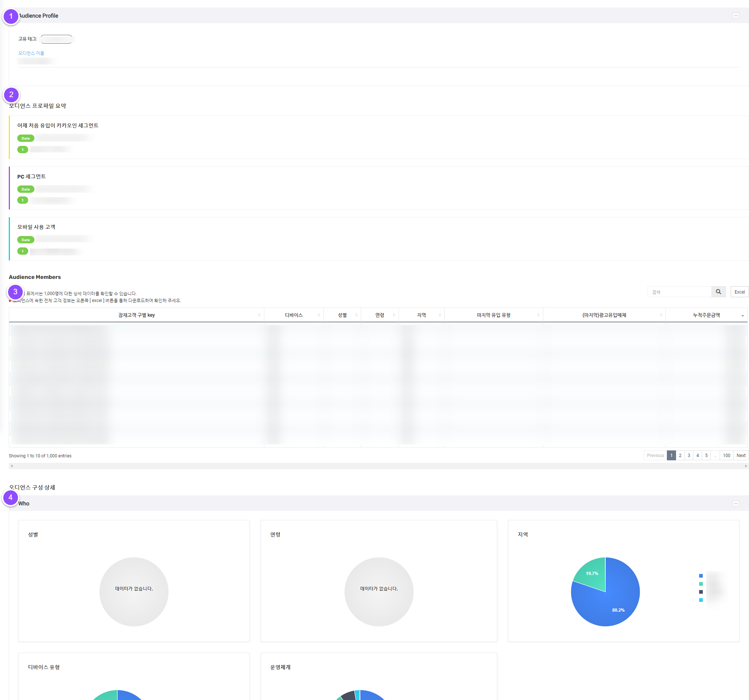The width and height of the screenshot is (749, 700).
Task: Click the Next pagination button
Action: 741,455
